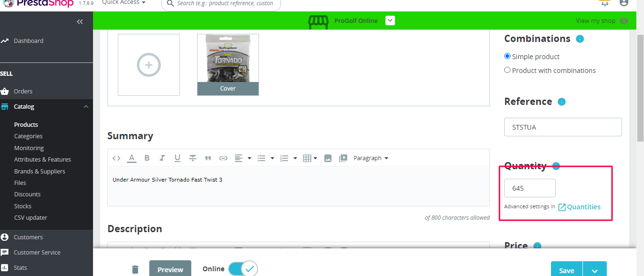
Task: Open Categories under Catalog
Action: pos(28,136)
